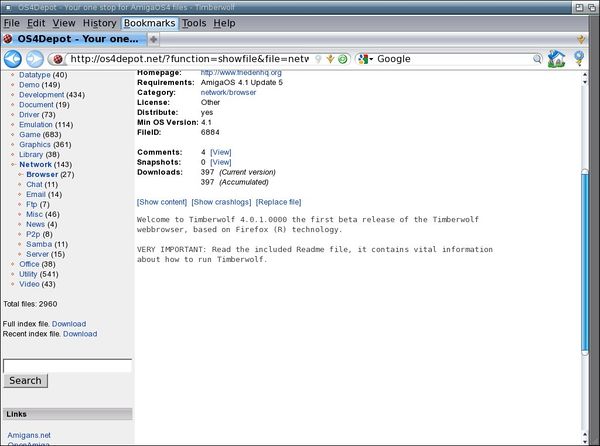Open the Bookmarks menu
The image size is (600, 446).
148,22
